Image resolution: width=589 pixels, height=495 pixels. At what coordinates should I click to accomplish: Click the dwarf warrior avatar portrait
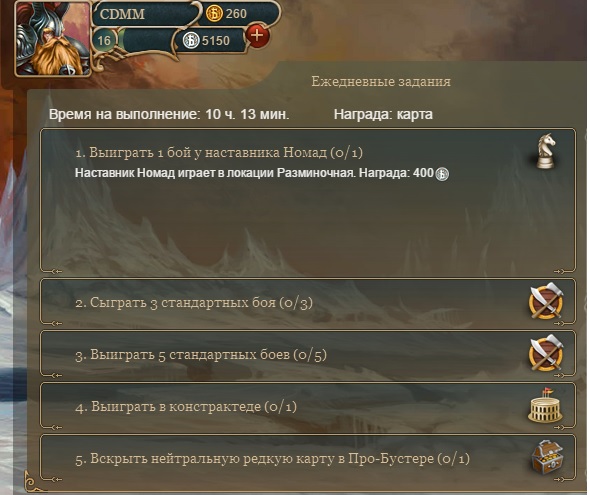(53, 39)
